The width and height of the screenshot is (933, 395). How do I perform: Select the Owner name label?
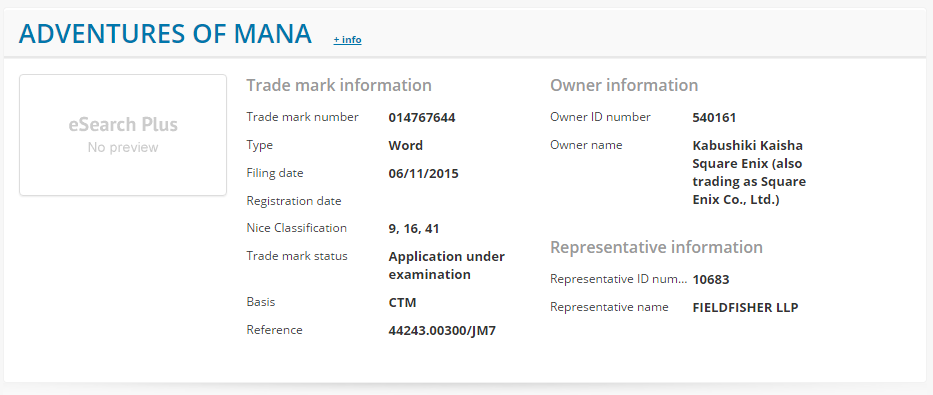[x=586, y=145]
